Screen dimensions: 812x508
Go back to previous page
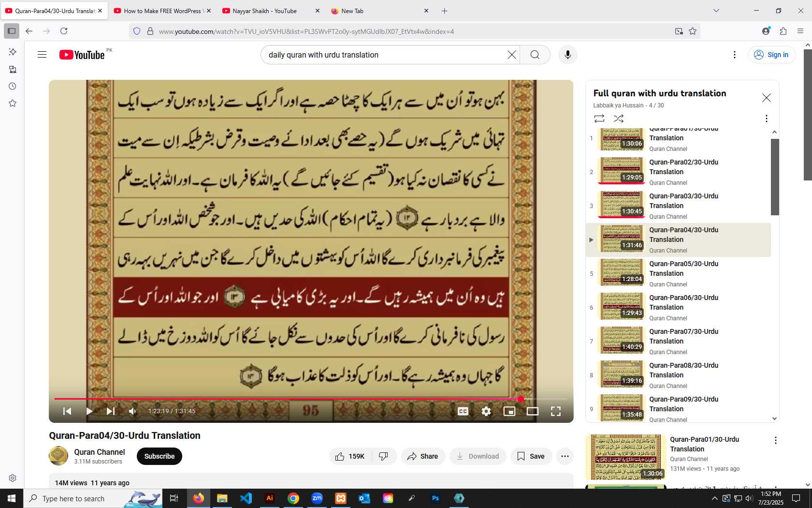point(29,31)
